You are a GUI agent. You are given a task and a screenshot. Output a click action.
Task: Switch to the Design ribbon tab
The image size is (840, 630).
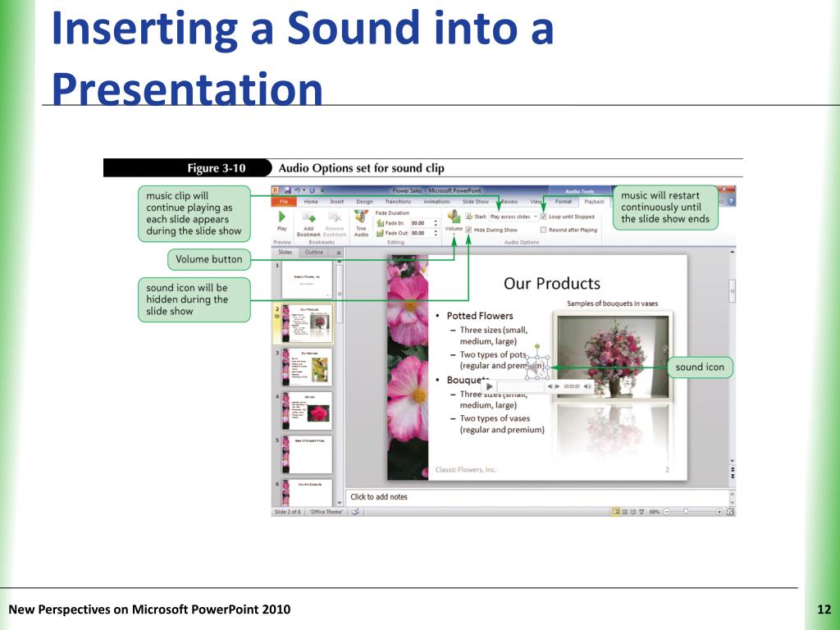(x=364, y=202)
